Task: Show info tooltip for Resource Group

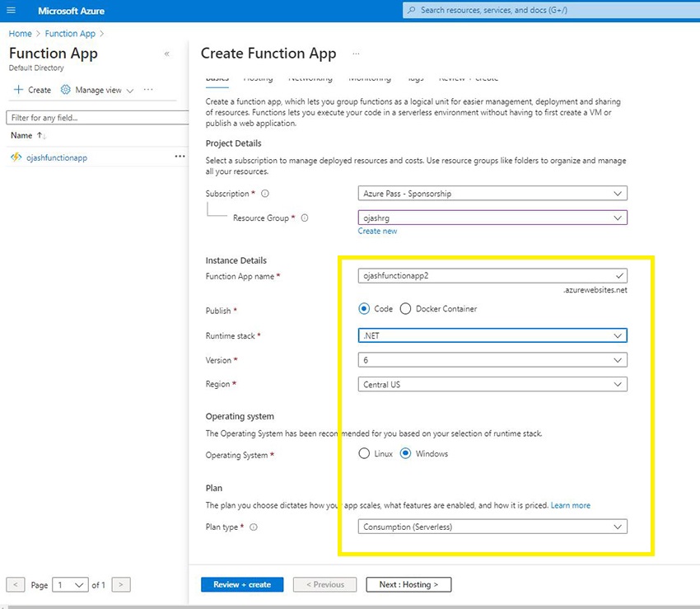Action: (305, 218)
